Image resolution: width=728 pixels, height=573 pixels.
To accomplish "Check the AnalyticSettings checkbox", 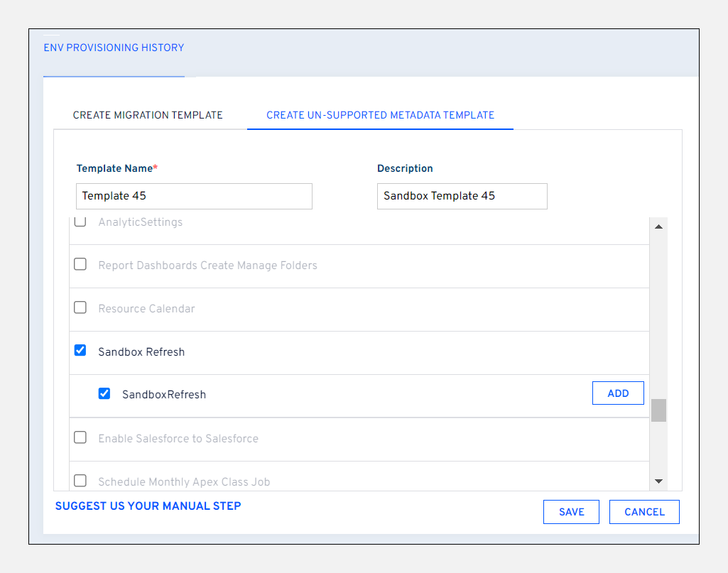I will pyautogui.click(x=80, y=222).
